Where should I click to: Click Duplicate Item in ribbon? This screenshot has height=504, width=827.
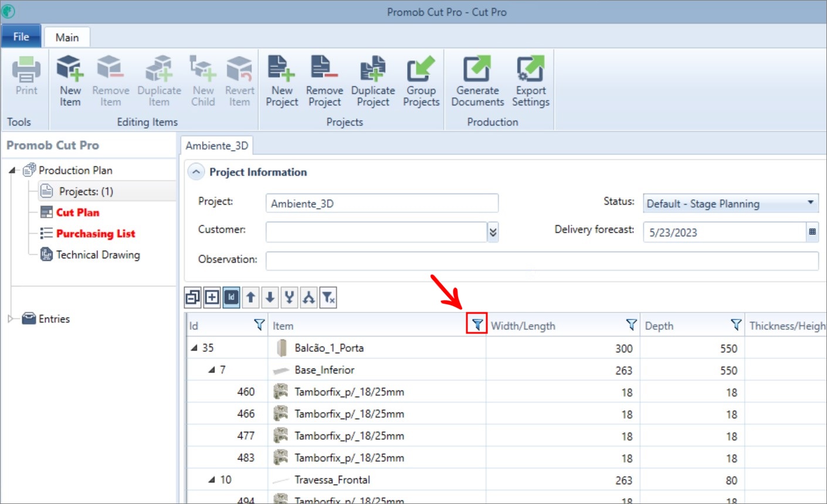point(159,81)
